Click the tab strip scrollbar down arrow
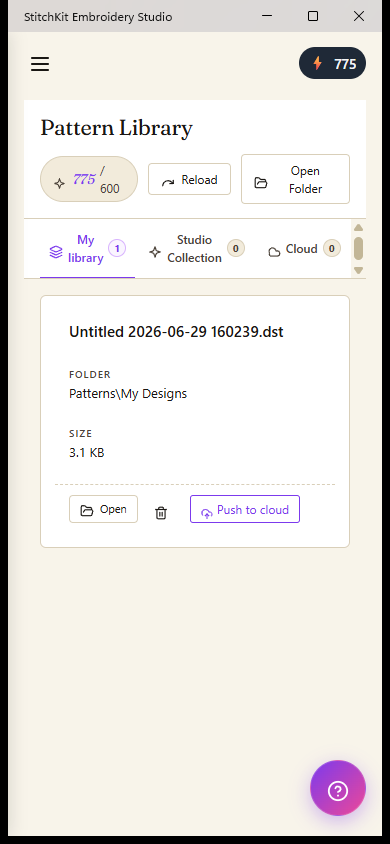The width and height of the screenshot is (390, 844). pos(359,270)
